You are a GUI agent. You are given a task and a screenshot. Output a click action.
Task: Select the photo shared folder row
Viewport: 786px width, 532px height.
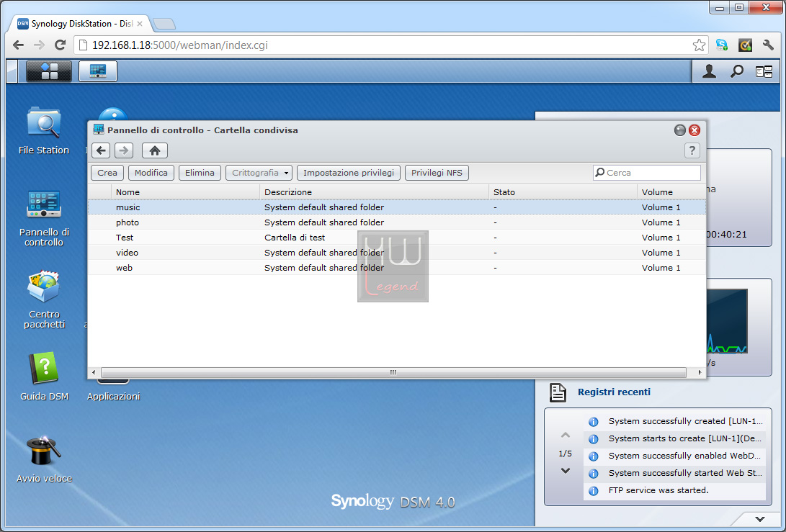[396, 222]
